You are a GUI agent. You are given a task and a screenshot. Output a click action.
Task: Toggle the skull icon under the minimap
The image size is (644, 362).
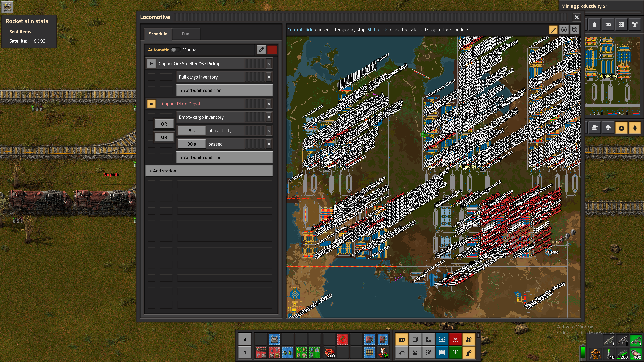[608, 128]
